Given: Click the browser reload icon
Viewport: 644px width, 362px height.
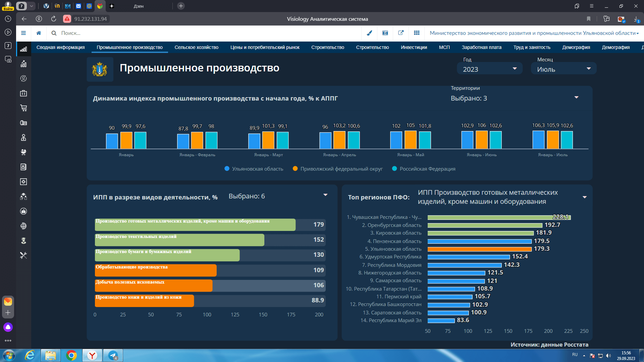Looking at the screenshot, I should [x=54, y=19].
